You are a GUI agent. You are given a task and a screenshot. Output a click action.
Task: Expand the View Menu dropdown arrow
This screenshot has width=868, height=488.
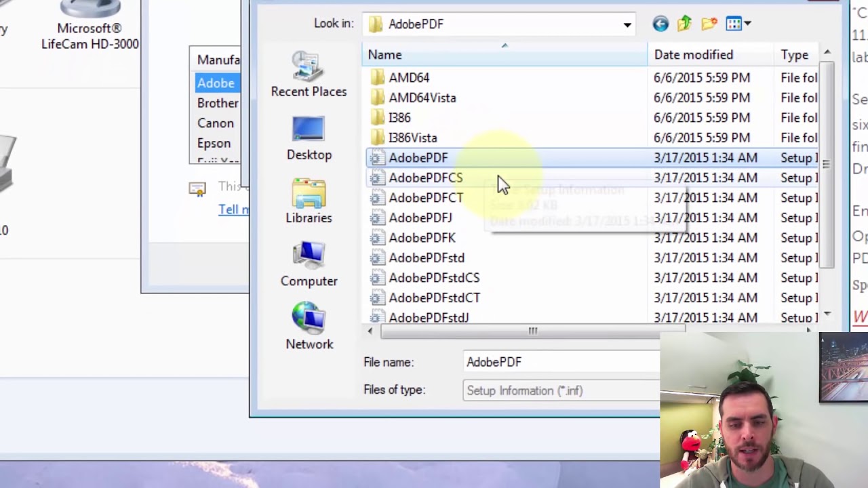[x=747, y=24]
